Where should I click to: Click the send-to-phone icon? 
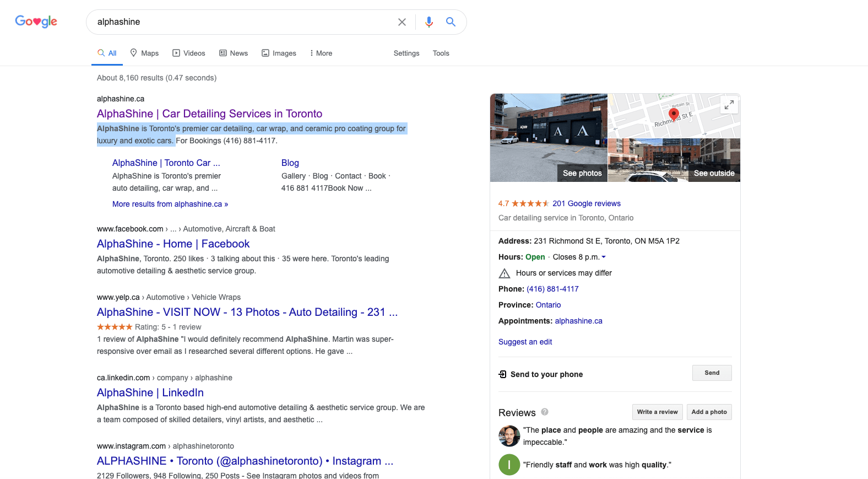click(502, 374)
